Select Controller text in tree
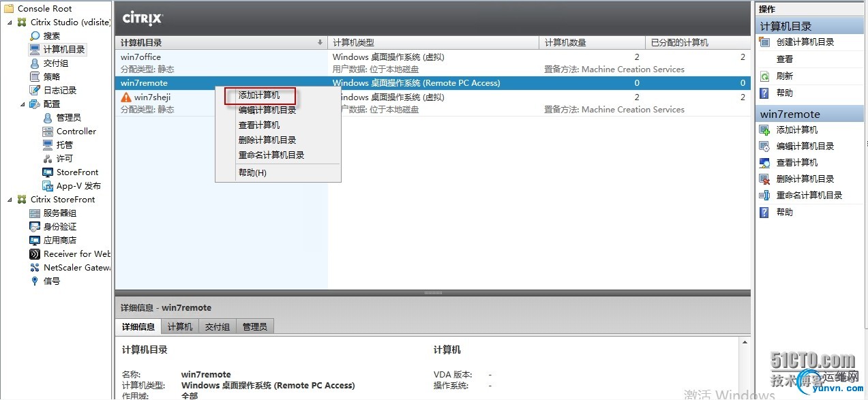Screen dimensions: 868x400 [x=76, y=131]
